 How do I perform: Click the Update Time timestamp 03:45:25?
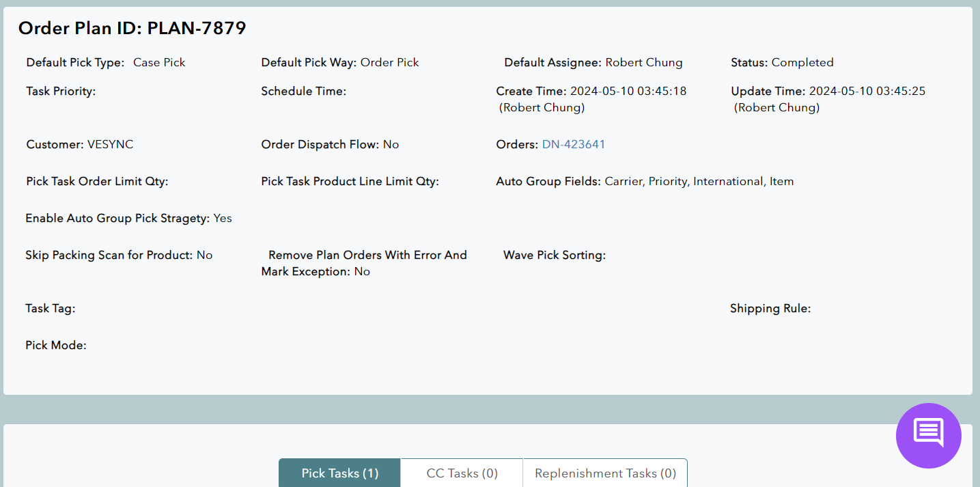(x=867, y=92)
